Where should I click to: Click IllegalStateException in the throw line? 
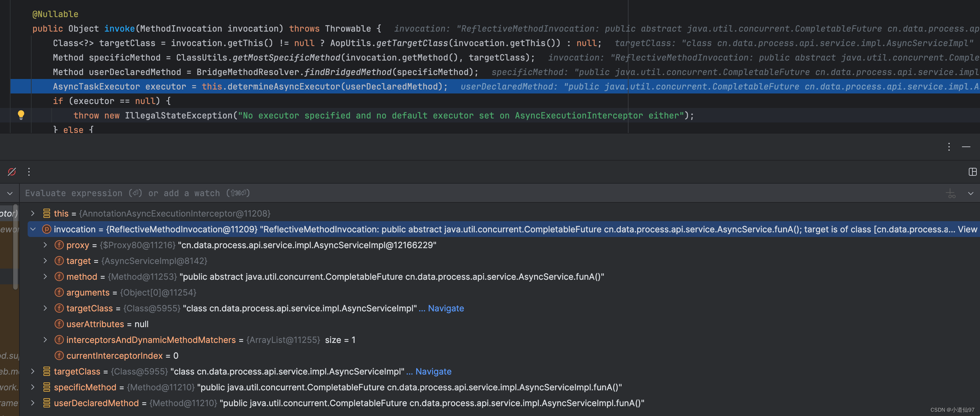click(x=178, y=115)
